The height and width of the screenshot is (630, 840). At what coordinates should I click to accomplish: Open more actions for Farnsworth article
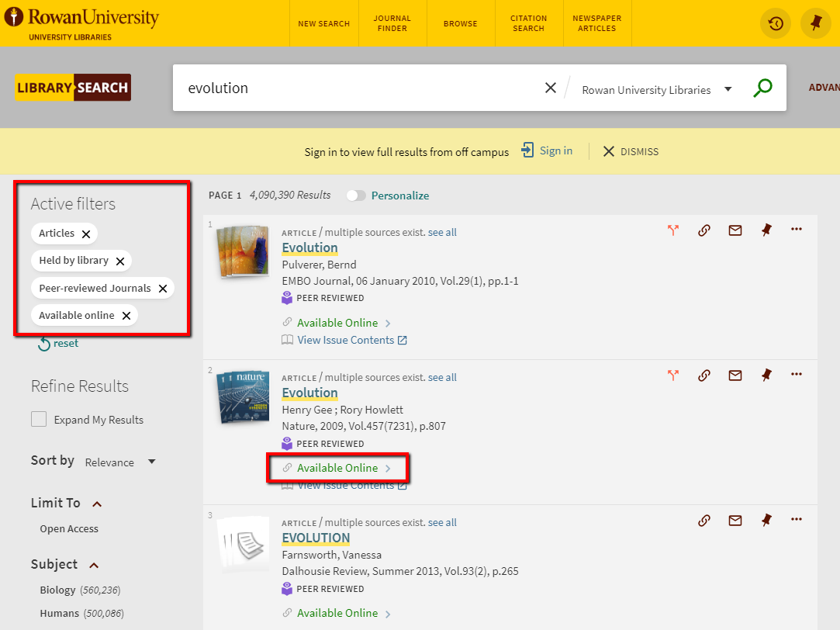[x=797, y=520]
